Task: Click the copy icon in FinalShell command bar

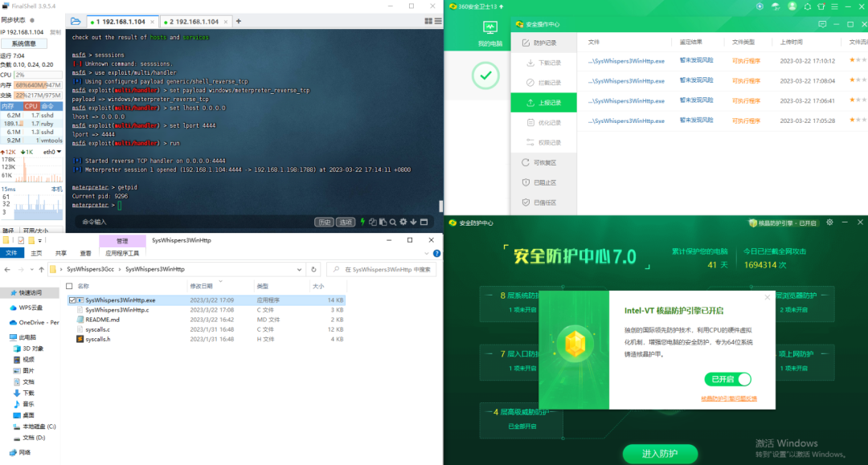Action: pyautogui.click(x=373, y=222)
